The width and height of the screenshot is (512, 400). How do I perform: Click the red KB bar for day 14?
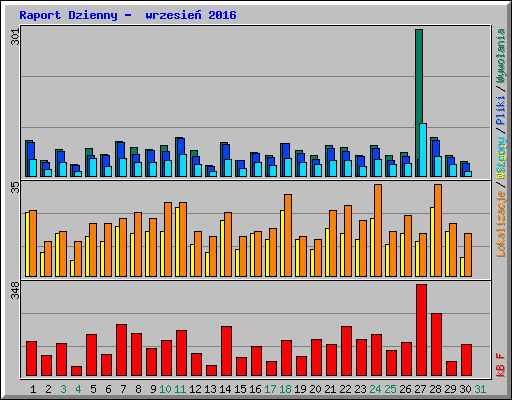click(x=226, y=351)
